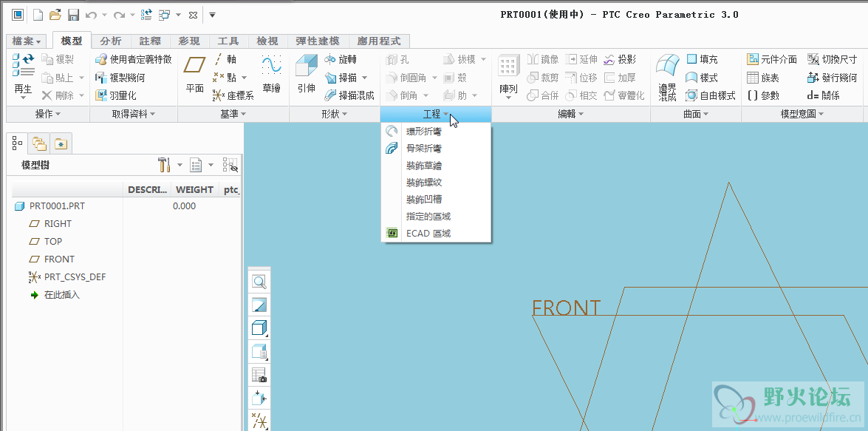The height and width of the screenshot is (431, 868).
Task: Select Cosmetic Thread (裝飾螺紋) from the menu
Action: [x=436, y=183]
